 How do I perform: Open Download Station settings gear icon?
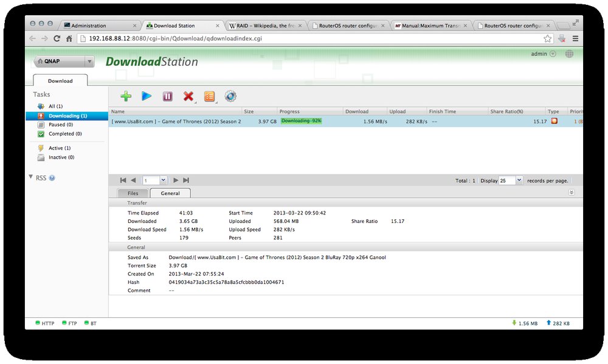pyautogui.click(x=230, y=96)
